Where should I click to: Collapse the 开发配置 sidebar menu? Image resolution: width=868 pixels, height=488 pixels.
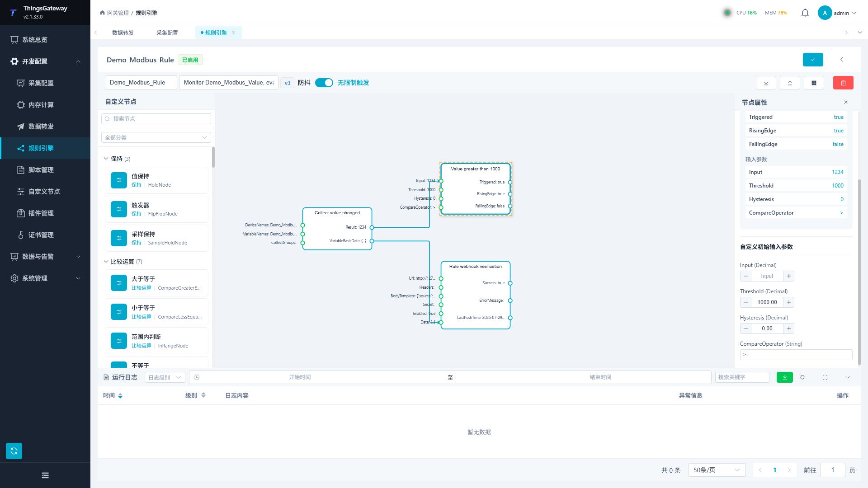point(45,61)
